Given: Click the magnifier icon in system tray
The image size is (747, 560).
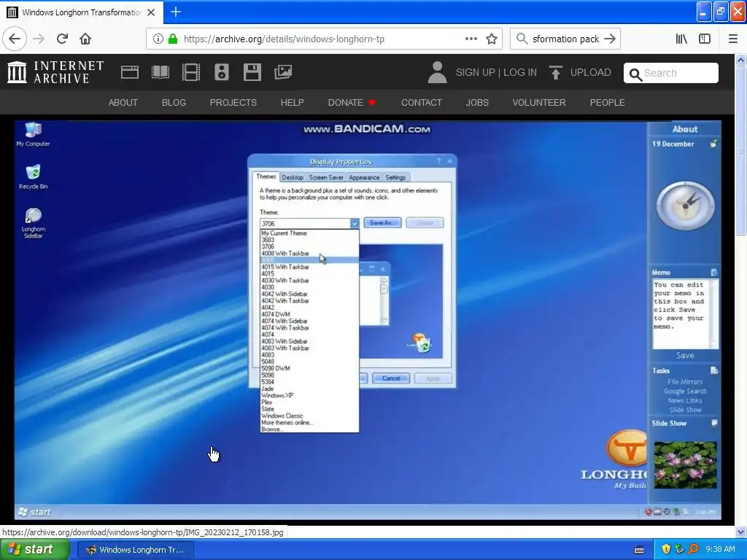Looking at the screenshot, I should pos(693,549).
